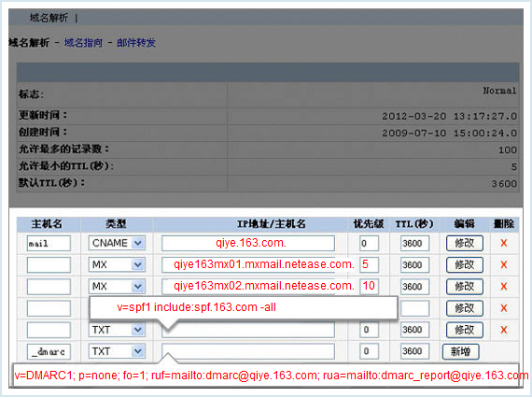Click 修改 button for priority 10 MX record
The height and width of the screenshot is (397, 532).
coord(465,286)
